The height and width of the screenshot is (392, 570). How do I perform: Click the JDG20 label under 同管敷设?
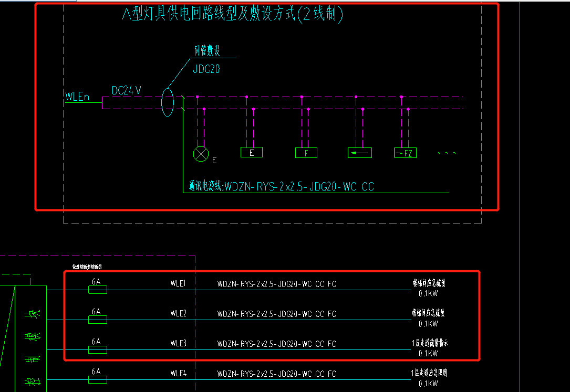click(x=206, y=69)
